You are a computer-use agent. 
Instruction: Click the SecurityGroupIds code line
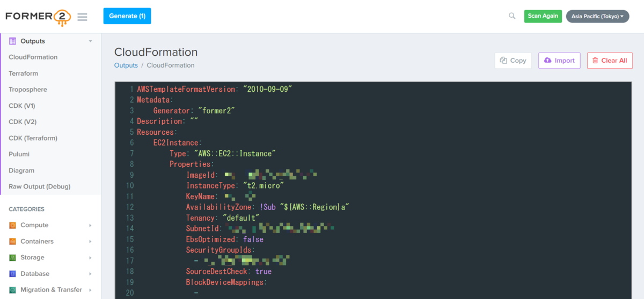221,250
